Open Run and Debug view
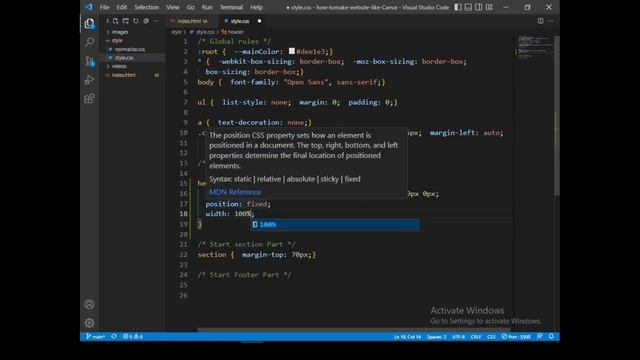 [x=89, y=80]
